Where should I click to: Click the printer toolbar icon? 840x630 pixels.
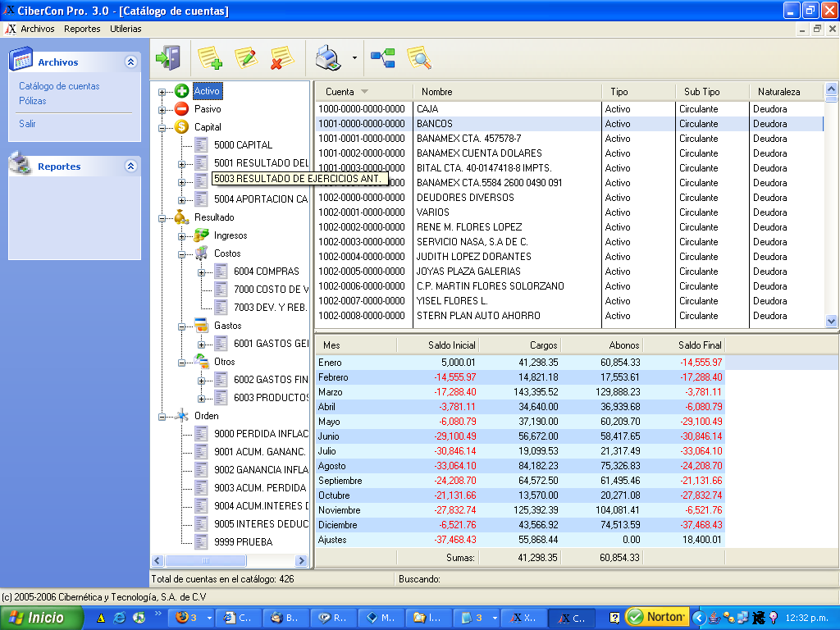pos(328,58)
